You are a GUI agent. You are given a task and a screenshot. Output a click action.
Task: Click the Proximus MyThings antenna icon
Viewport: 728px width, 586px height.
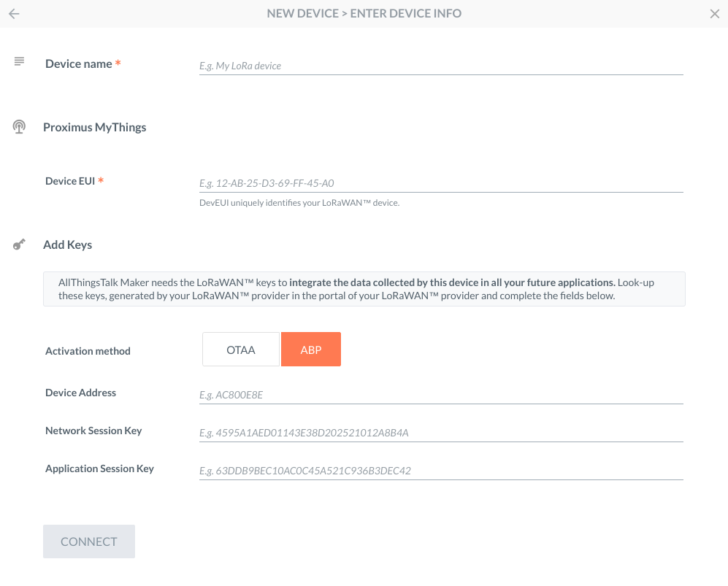pyautogui.click(x=20, y=127)
